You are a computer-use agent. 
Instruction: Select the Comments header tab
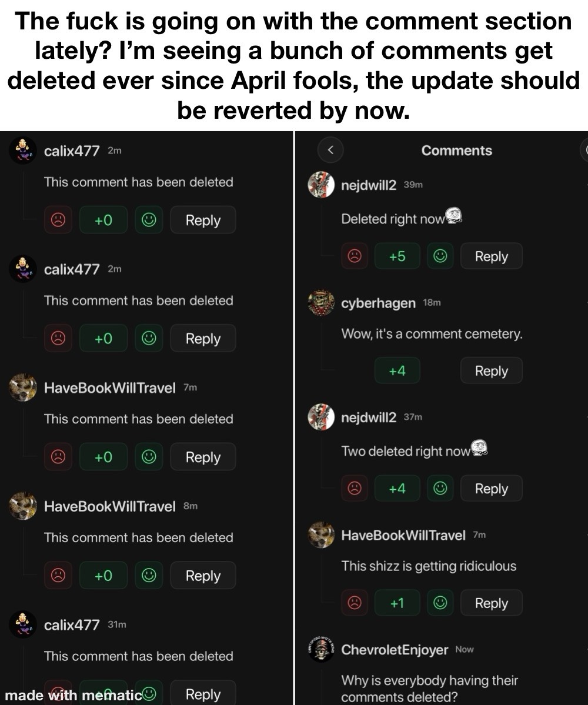click(456, 151)
